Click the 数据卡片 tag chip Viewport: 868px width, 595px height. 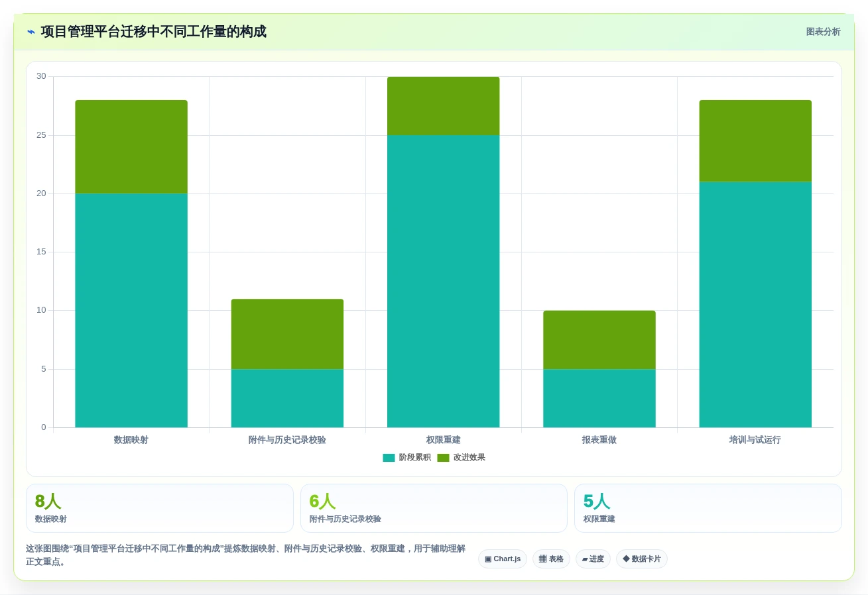click(642, 559)
